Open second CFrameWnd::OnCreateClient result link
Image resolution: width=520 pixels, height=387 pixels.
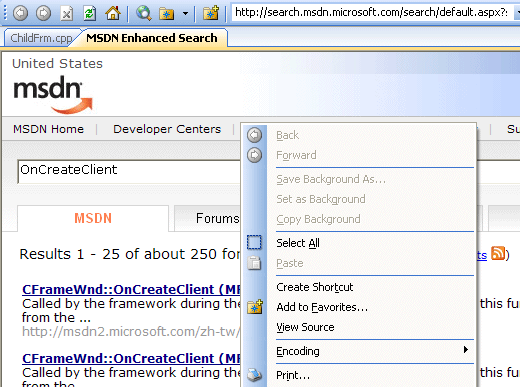click(131, 358)
